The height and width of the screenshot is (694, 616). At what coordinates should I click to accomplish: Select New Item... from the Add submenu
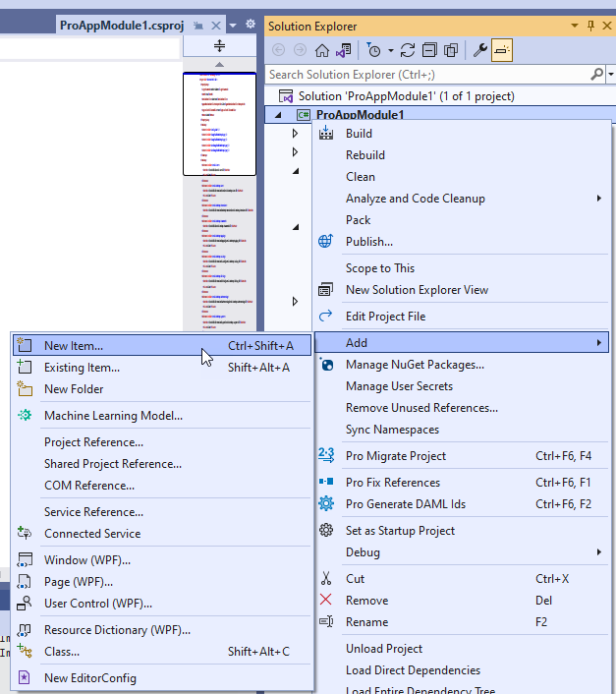[74, 346]
